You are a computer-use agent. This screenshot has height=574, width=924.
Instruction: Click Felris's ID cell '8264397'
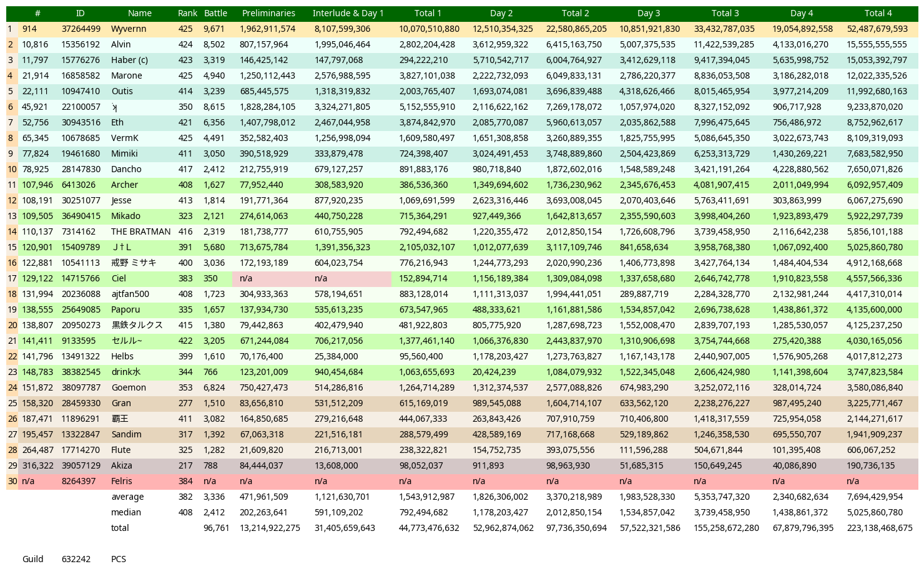pos(79,481)
